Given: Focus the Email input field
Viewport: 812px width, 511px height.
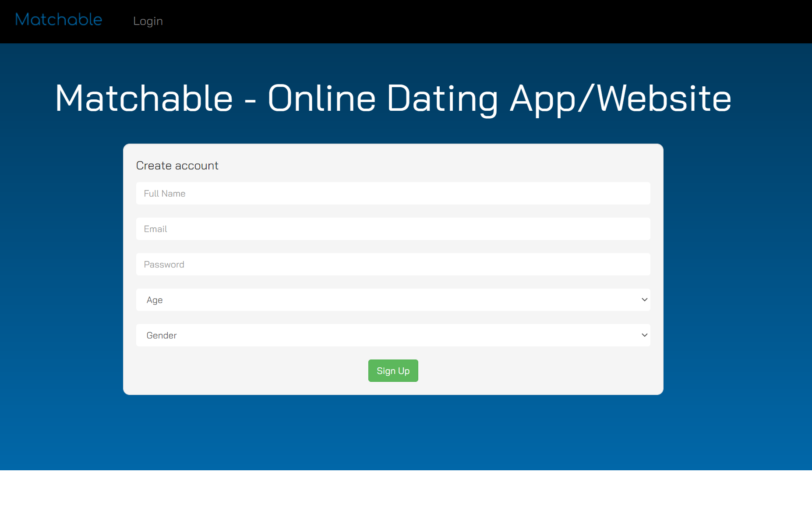Looking at the screenshot, I should (393, 229).
